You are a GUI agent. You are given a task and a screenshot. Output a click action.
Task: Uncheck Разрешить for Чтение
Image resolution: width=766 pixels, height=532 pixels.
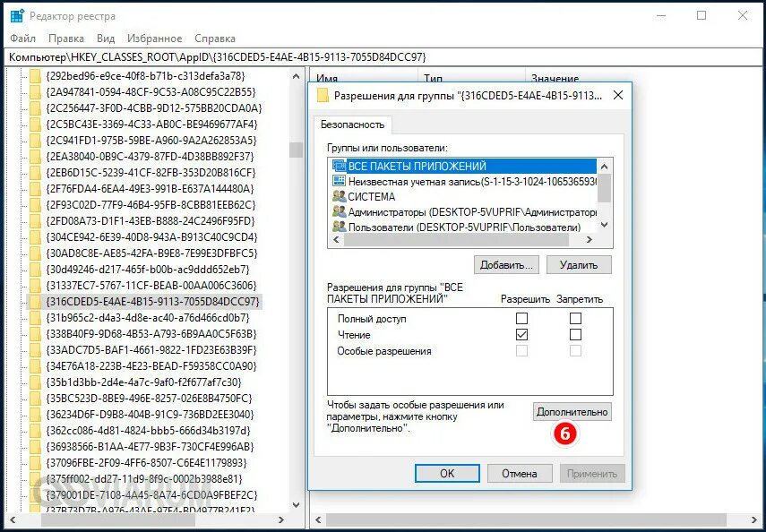click(521, 335)
